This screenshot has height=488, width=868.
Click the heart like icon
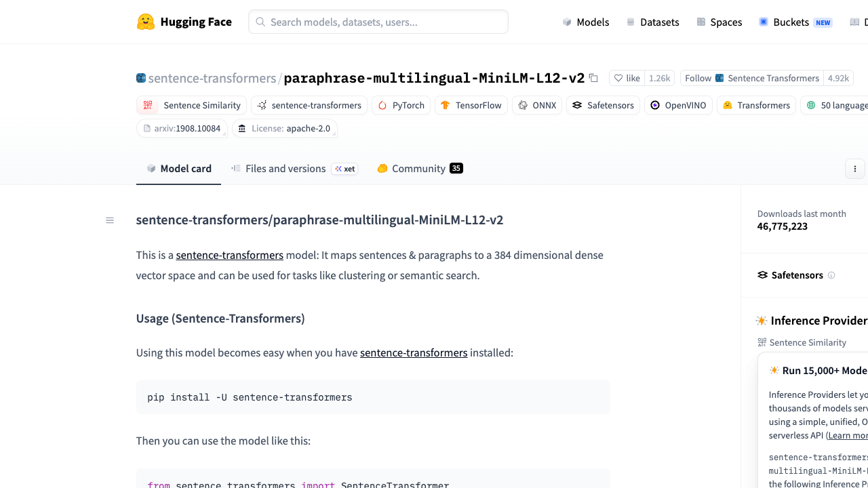[x=618, y=78]
